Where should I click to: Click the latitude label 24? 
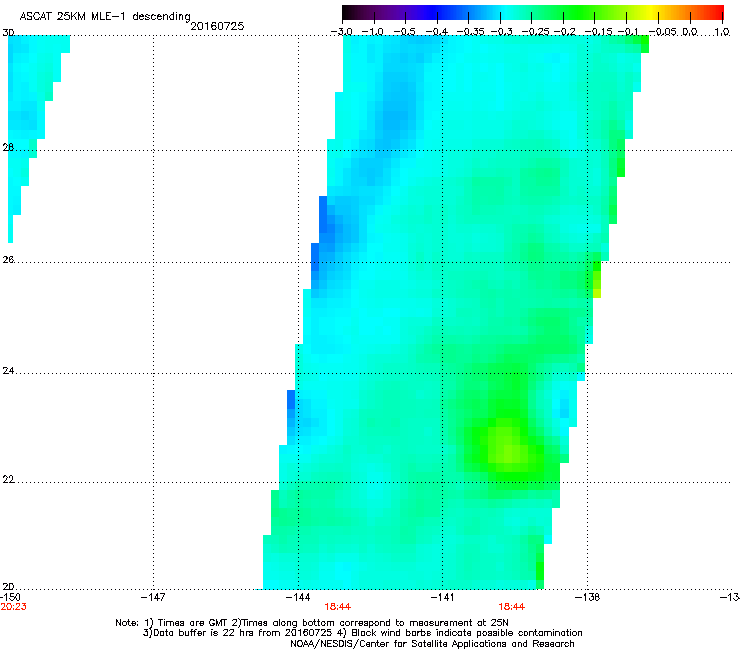(x=8, y=371)
